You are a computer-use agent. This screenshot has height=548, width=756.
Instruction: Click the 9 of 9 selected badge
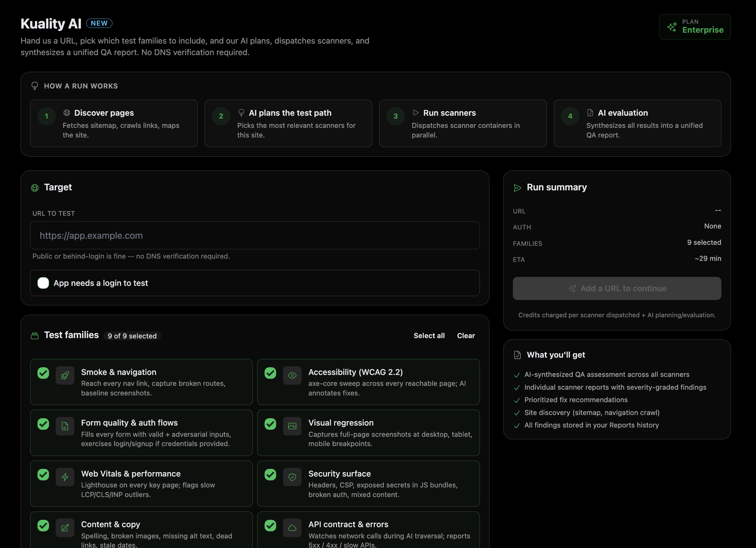pyautogui.click(x=132, y=336)
